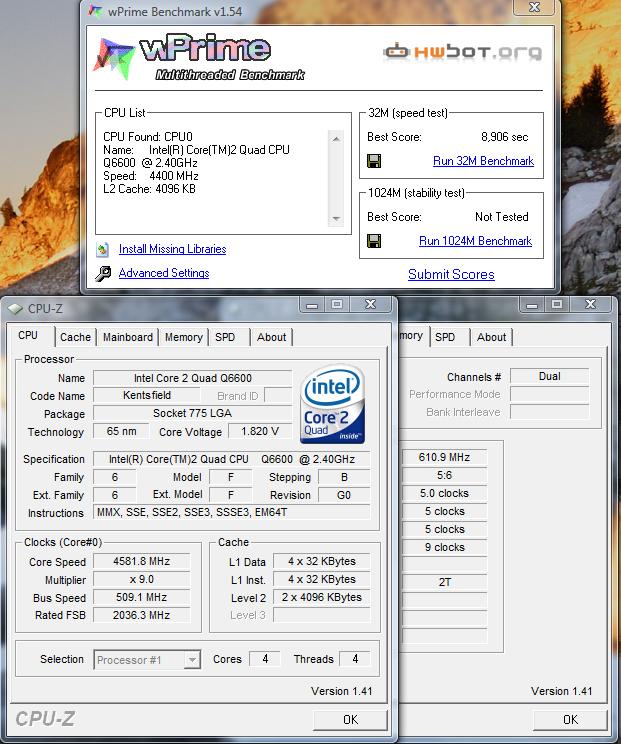The image size is (621, 744).
Task: Click the wPrime logo icon
Action: click(x=114, y=58)
